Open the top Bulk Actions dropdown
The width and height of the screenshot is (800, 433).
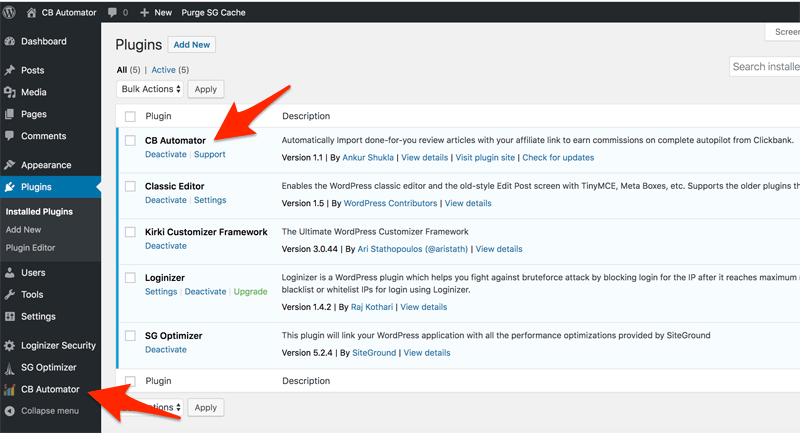pos(150,89)
